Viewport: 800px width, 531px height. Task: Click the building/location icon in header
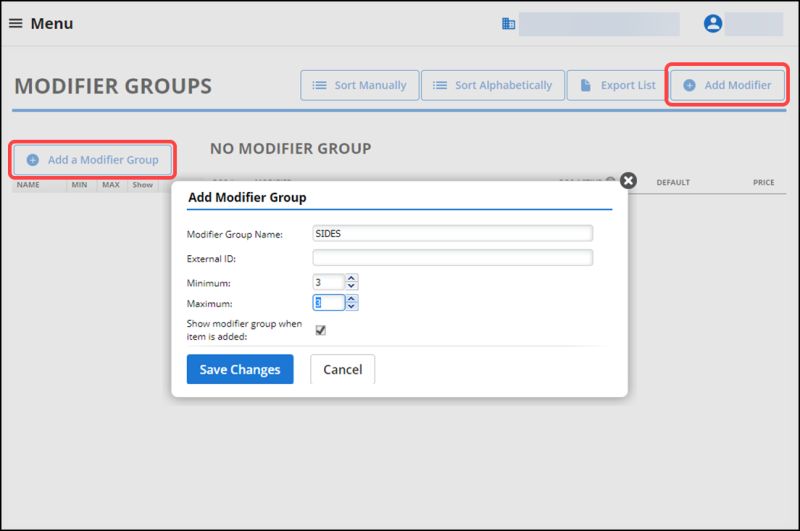(x=508, y=23)
